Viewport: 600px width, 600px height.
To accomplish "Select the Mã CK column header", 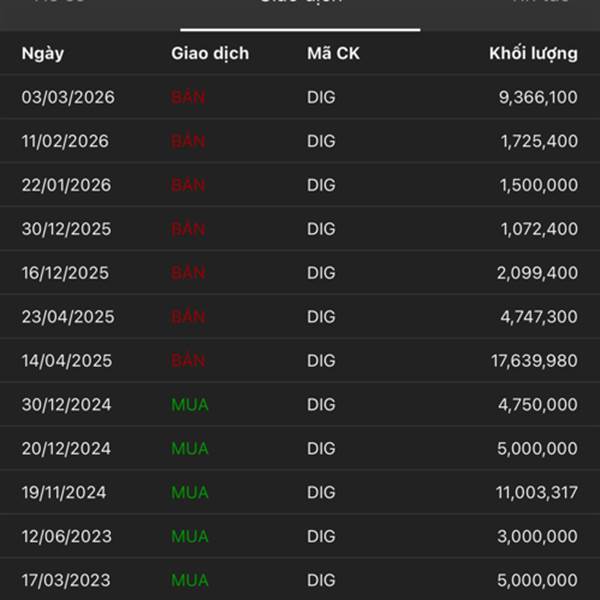I will pyautogui.click(x=333, y=53).
